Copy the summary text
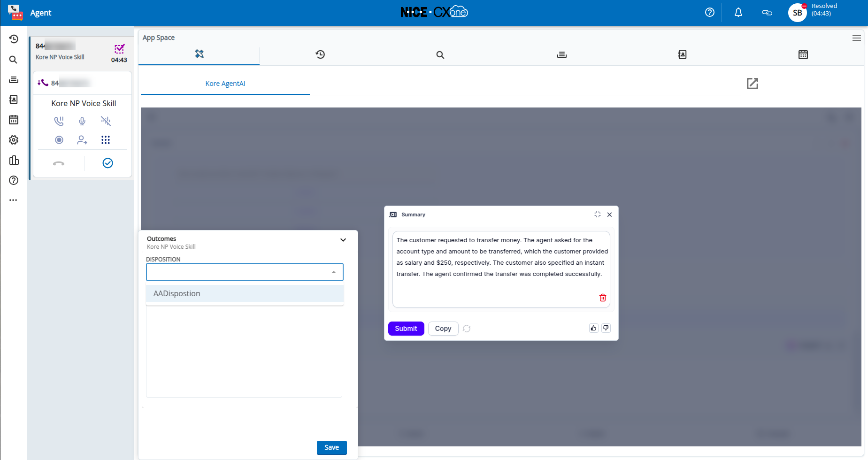 [x=443, y=329]
